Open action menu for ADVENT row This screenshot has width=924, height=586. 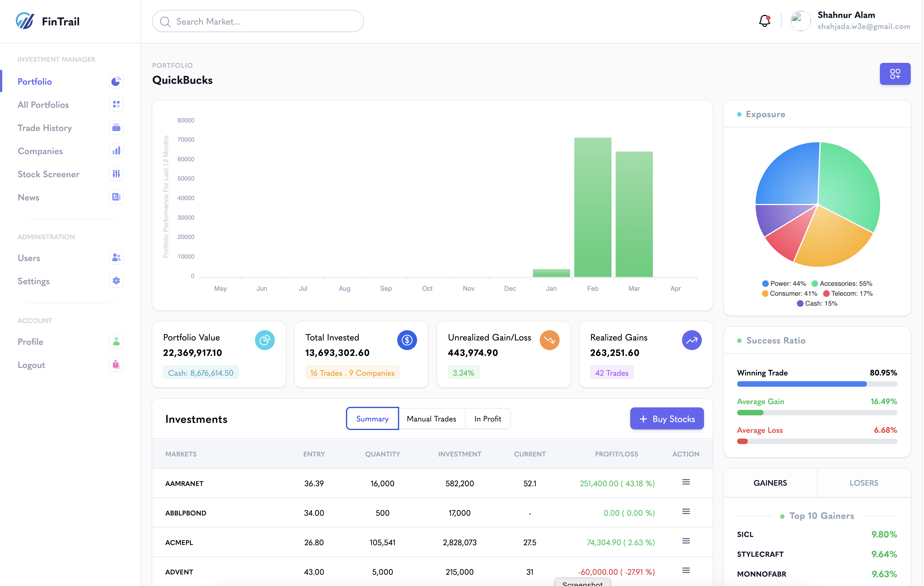686,571
